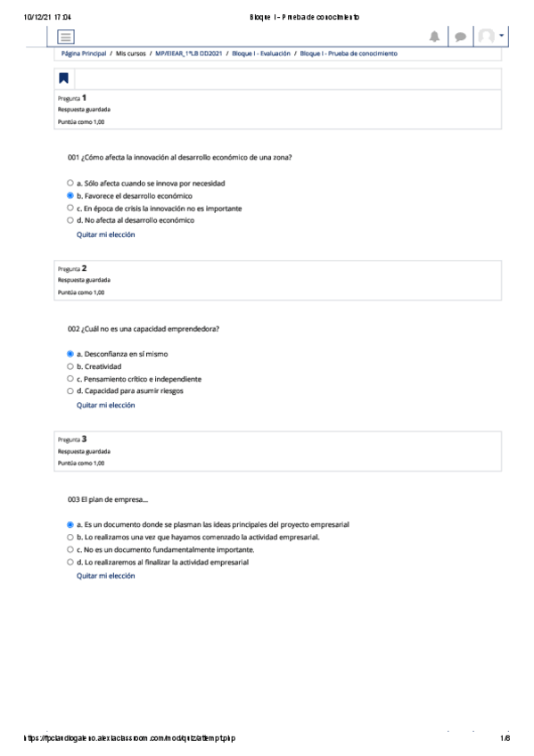Click Quitar mi elección under question 1
Image resolution: width=534 pixels, height=756 pixels.
105,234
